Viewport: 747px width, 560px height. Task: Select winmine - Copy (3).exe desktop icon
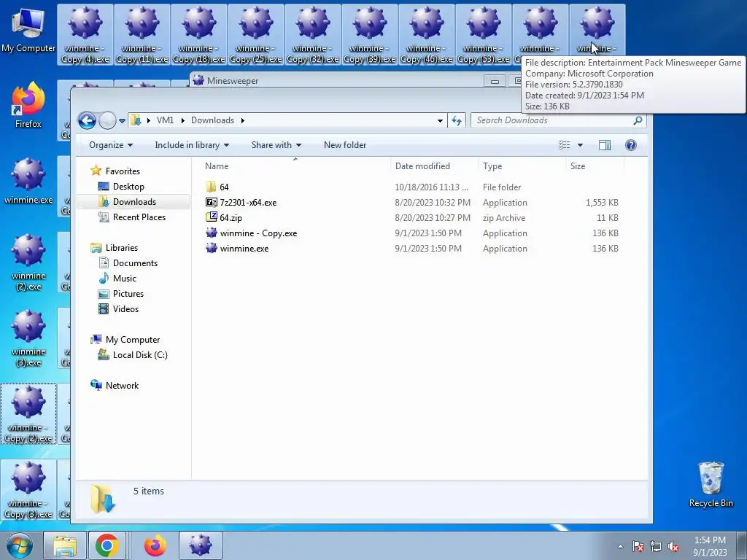pos(28,491)
